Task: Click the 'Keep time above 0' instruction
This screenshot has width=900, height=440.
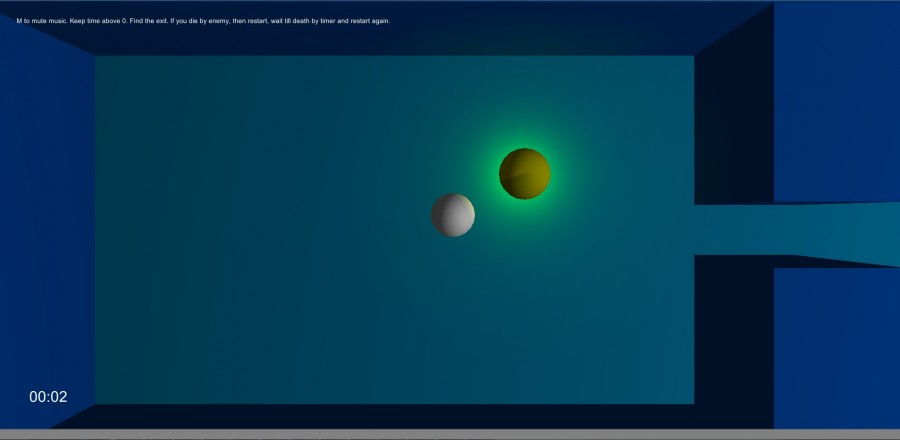Action: click(98, 21)
